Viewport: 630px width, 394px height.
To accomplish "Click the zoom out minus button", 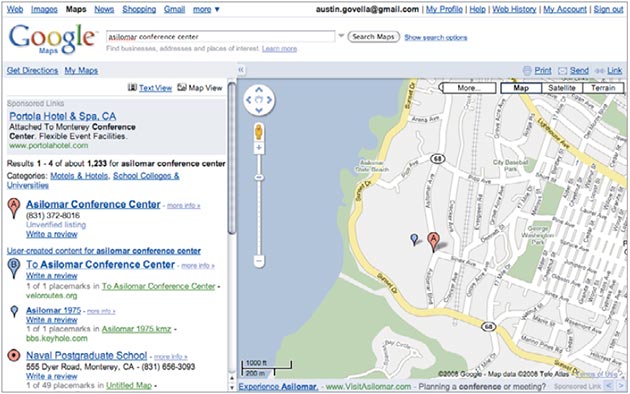I will [259, 261].
